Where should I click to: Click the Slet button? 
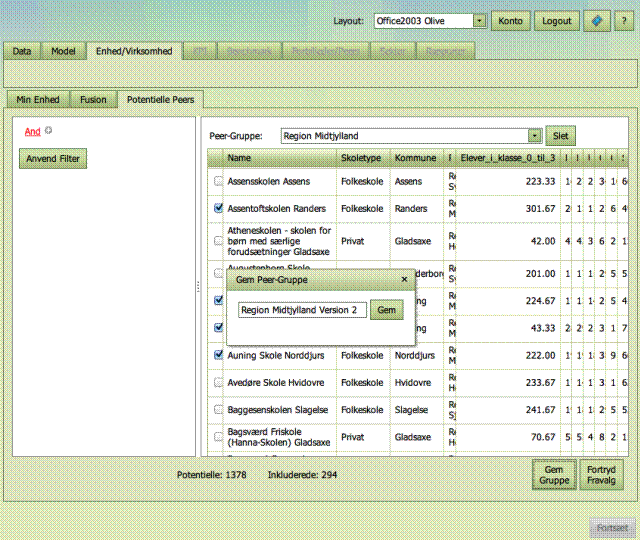click(x=560, y=136)
